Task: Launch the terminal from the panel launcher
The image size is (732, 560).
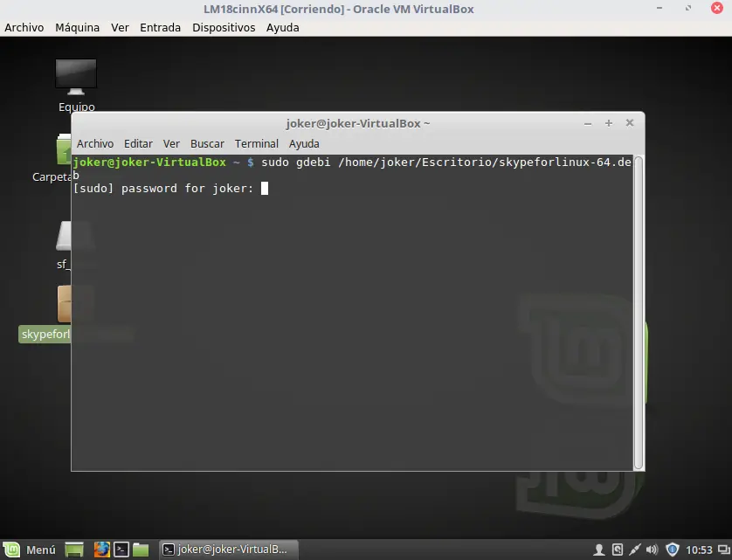Action: point(121,550)
